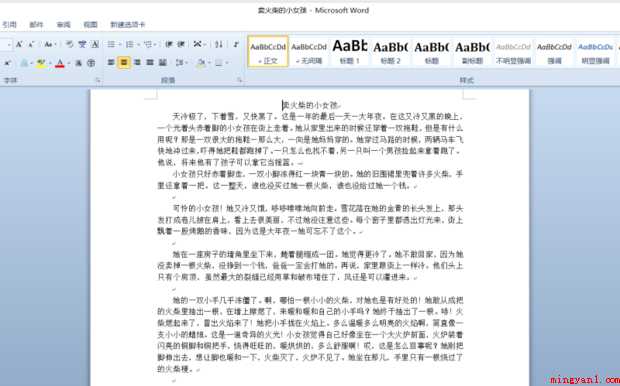Click the Borders icon
620x386 pixels.
click(219, 62)
